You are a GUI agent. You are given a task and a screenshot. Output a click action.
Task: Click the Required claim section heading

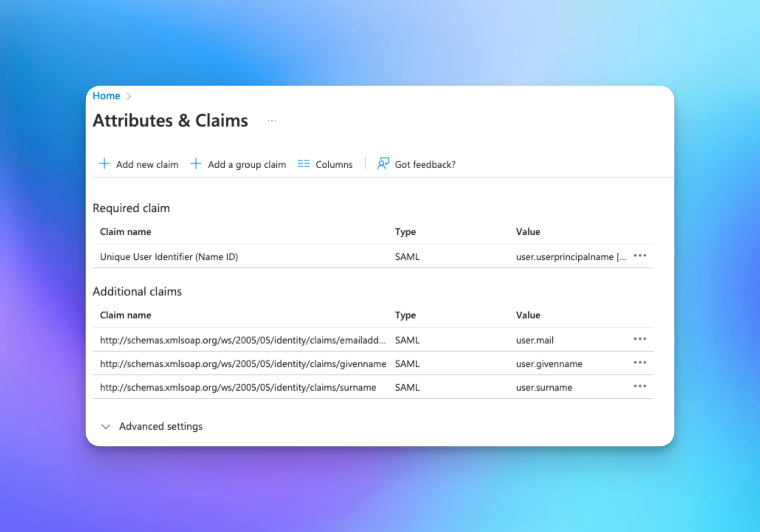(x=131, y=208)
